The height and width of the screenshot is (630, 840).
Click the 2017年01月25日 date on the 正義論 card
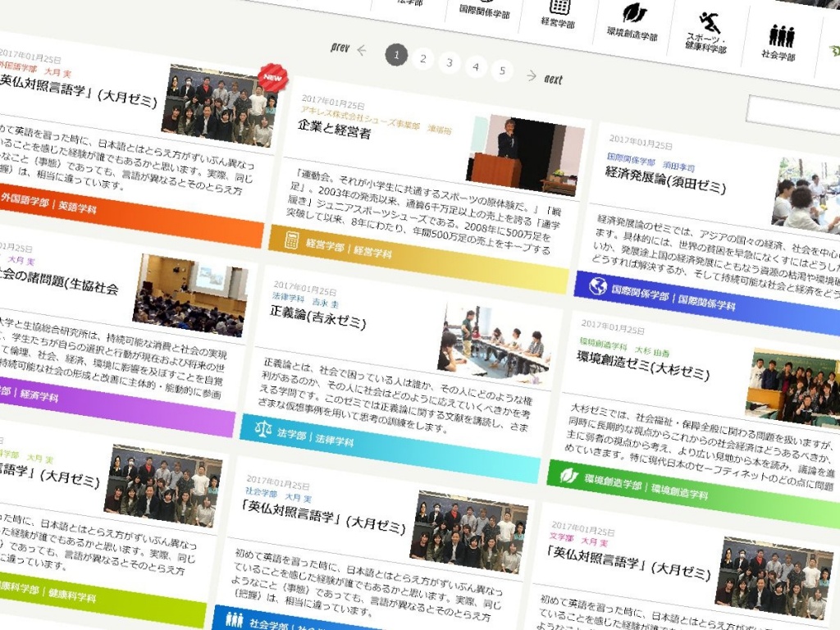(x=305, y=289)
